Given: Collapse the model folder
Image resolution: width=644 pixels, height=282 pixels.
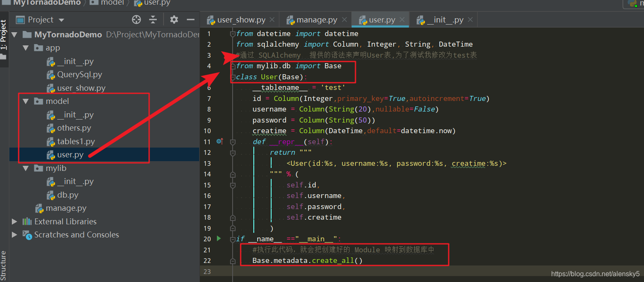Looking at the screenshot, I should point(25,101).
